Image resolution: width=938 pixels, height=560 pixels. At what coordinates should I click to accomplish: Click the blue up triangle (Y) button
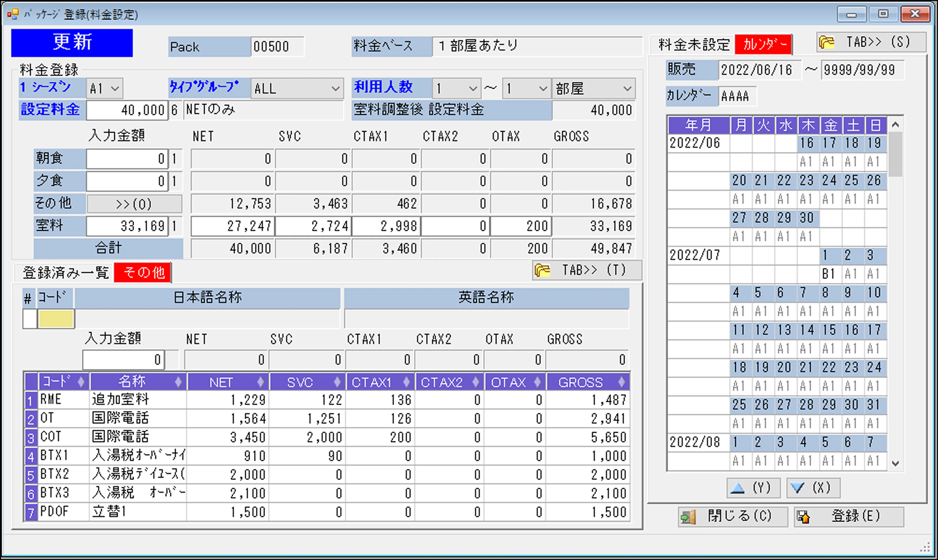(x=738, y=488)
